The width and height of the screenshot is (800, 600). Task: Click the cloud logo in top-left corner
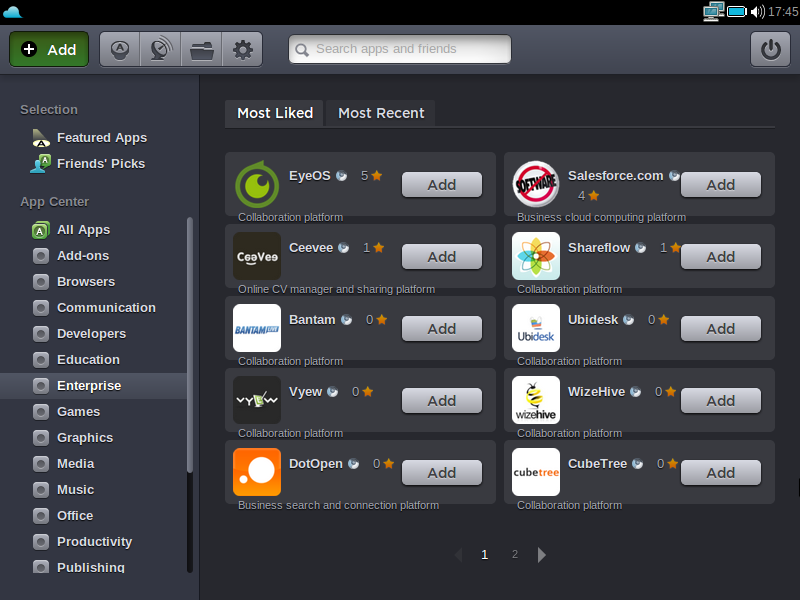[x=13, y=11]
